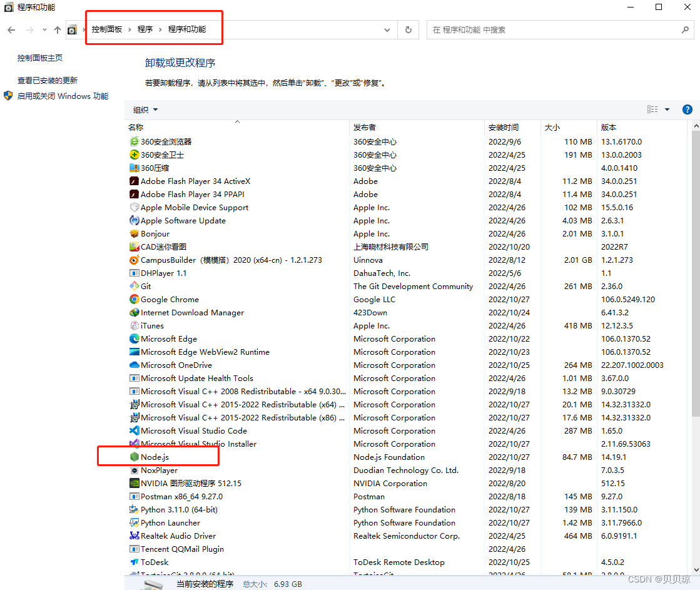Viewport: 700px width, 590px height.
Task: Click the Google Chrome icon
Action: click(134, 299)
